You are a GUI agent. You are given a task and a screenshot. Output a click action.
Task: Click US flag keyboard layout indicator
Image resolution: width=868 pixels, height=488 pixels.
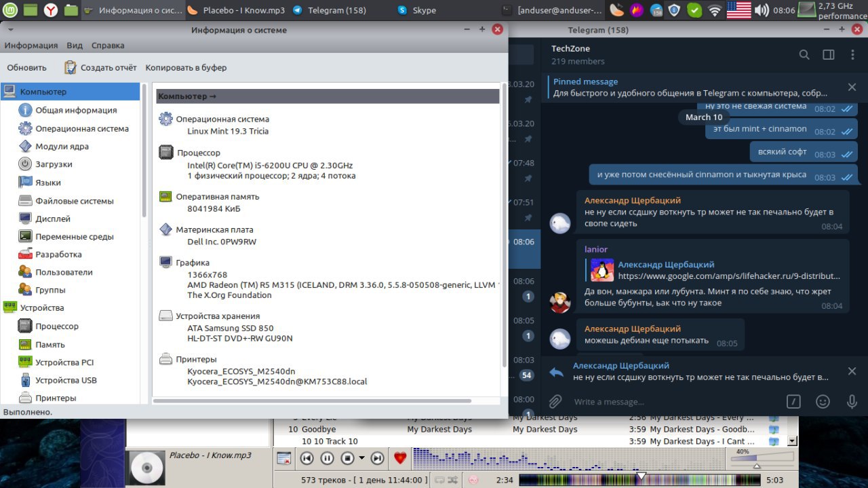click(x=738, y=10)
